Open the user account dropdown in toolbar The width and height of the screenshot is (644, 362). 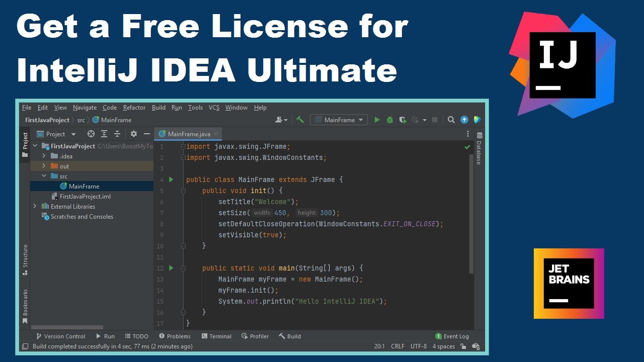(x=281, y=120)
